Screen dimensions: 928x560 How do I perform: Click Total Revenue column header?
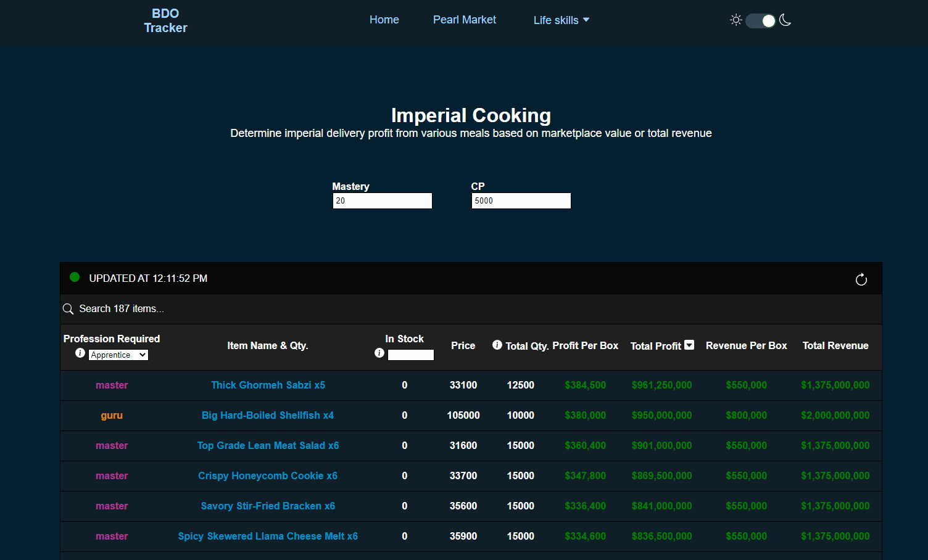tap(835, 345)
